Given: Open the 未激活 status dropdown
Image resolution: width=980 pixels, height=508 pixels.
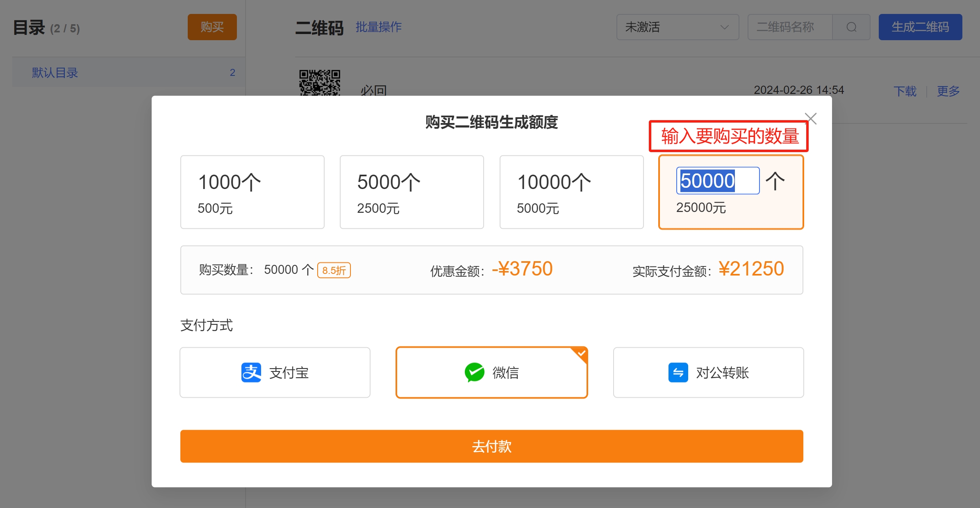Looking at the screenshot, I should (677, 27).
